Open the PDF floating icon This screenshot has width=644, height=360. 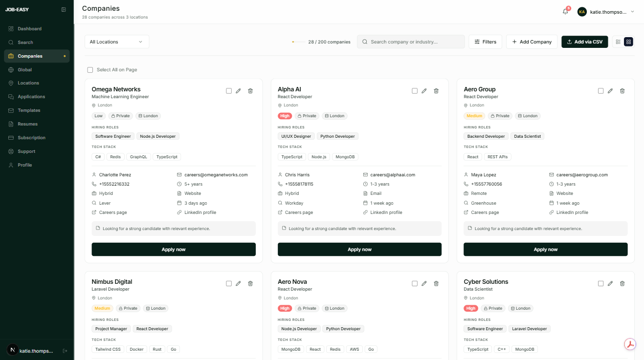(x=631, y=344)
